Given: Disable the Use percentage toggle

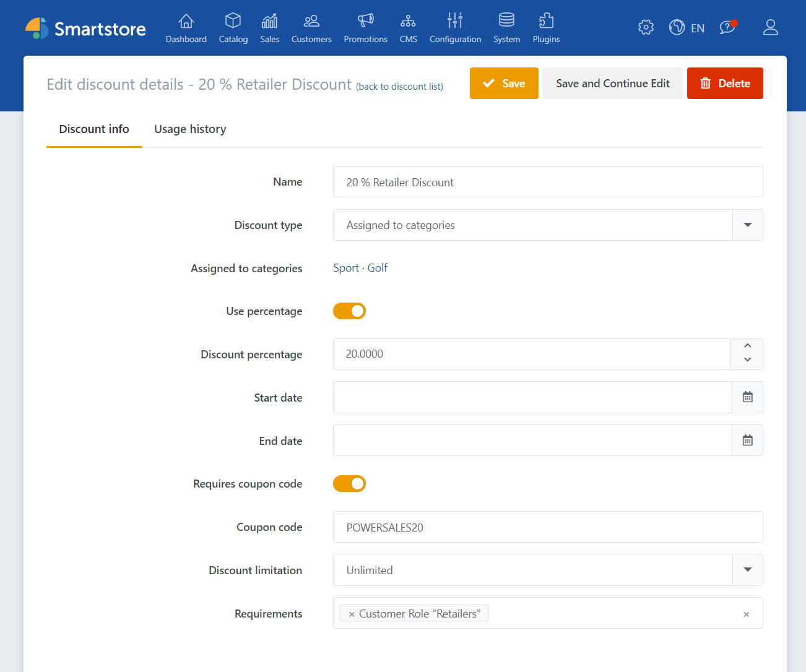Looking at the screenshot, I should pyautogui.click(x=349, y=311).
